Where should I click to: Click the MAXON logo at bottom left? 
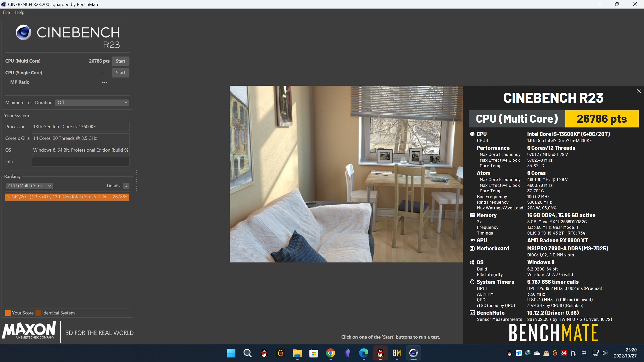click(29, 330)
